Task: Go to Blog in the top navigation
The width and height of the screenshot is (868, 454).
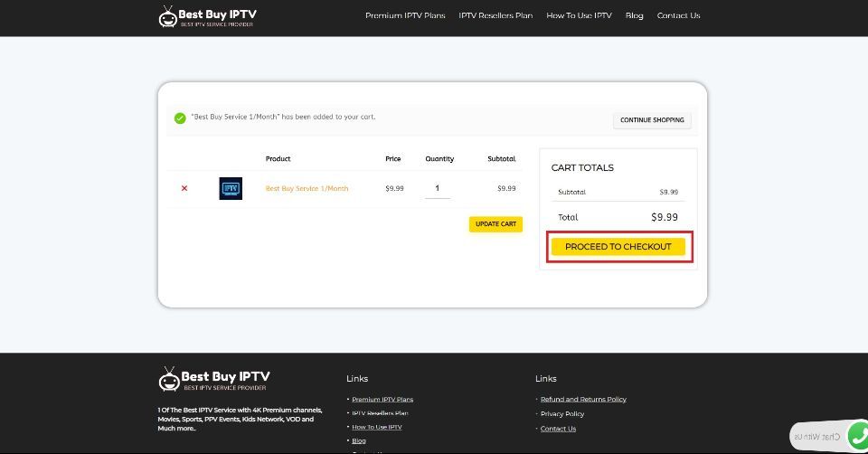Action: coord(635,15)
